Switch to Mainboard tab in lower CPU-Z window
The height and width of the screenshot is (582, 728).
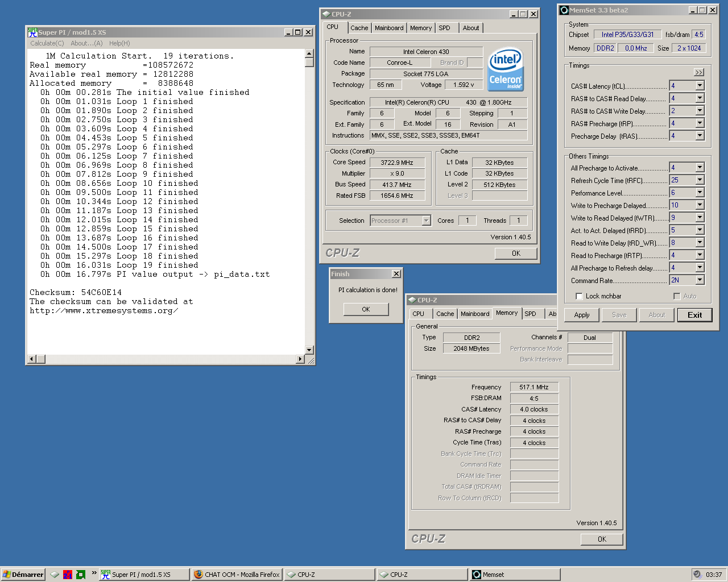click(475, 314)
